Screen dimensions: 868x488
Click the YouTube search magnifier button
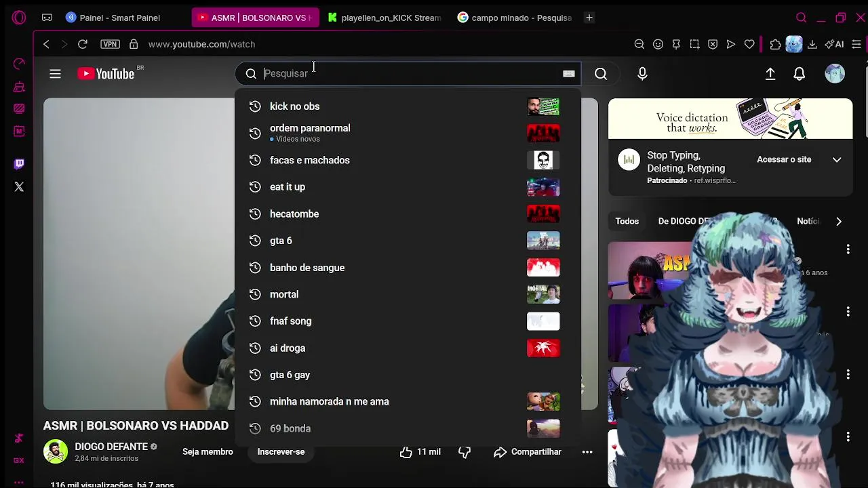click(x=601, y=74)
